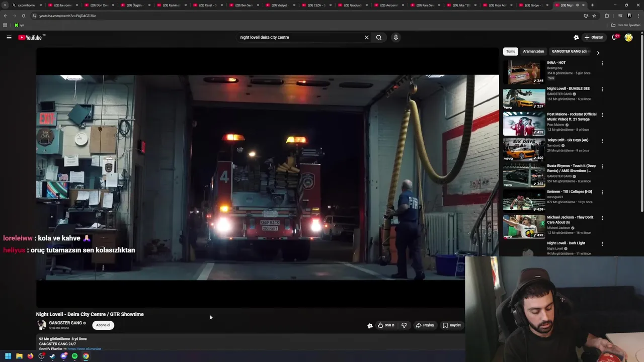Open the account avatar menu
644x362 pixels.
[628, 37]
